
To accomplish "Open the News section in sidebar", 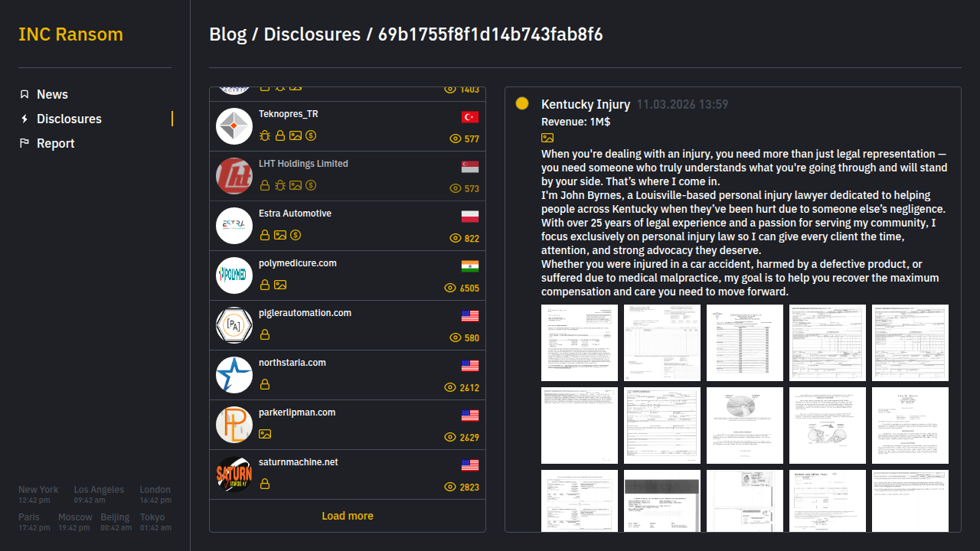I will point(52,94).
